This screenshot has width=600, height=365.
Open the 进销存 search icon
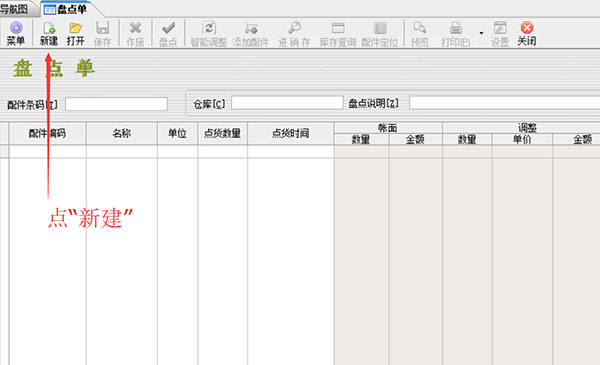(294, 28)
